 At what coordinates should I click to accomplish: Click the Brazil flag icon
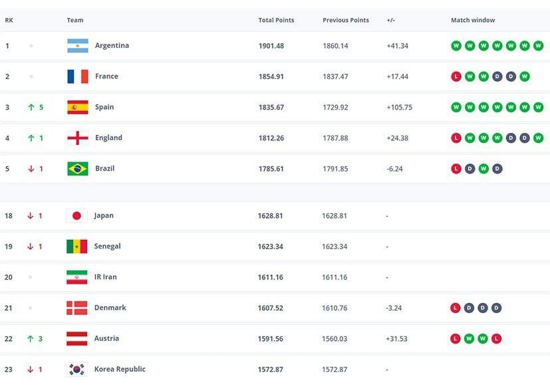point(77,169)
